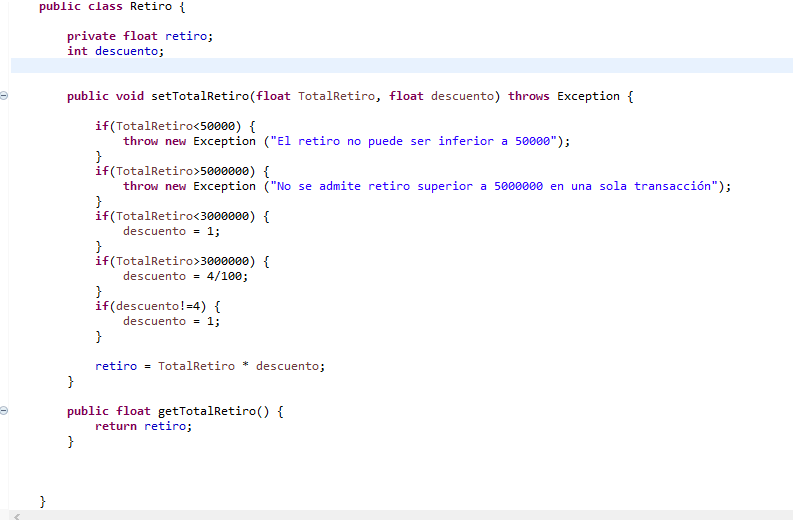
Task: Click 'if(TotalRetiro>5000000)' condition
Action: [x=175, y=171]
